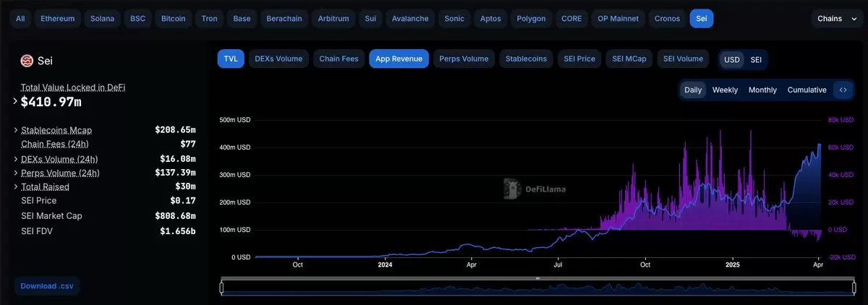
Task: Select the Tron chain tab
Action: (x=209, y=19)
